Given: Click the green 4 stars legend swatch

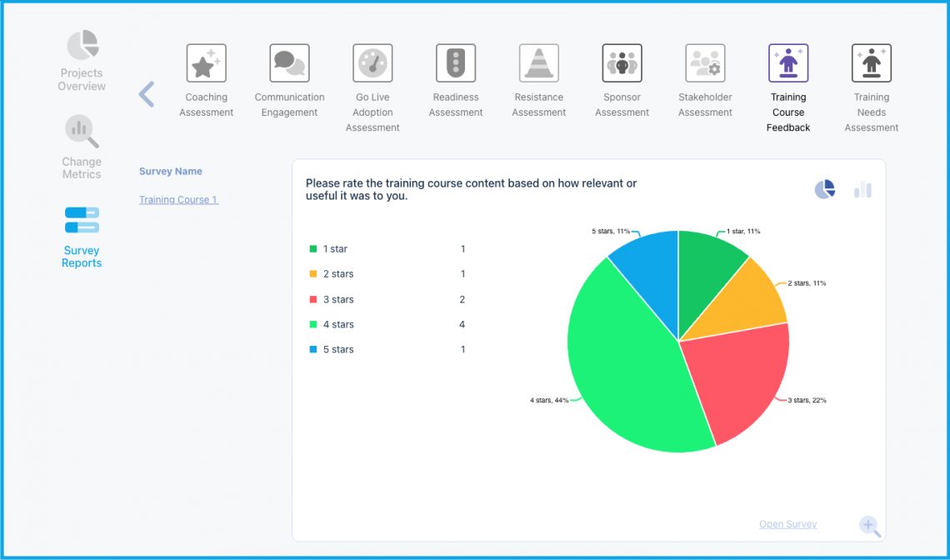Looking at the screenshot, I should (314, 324).
